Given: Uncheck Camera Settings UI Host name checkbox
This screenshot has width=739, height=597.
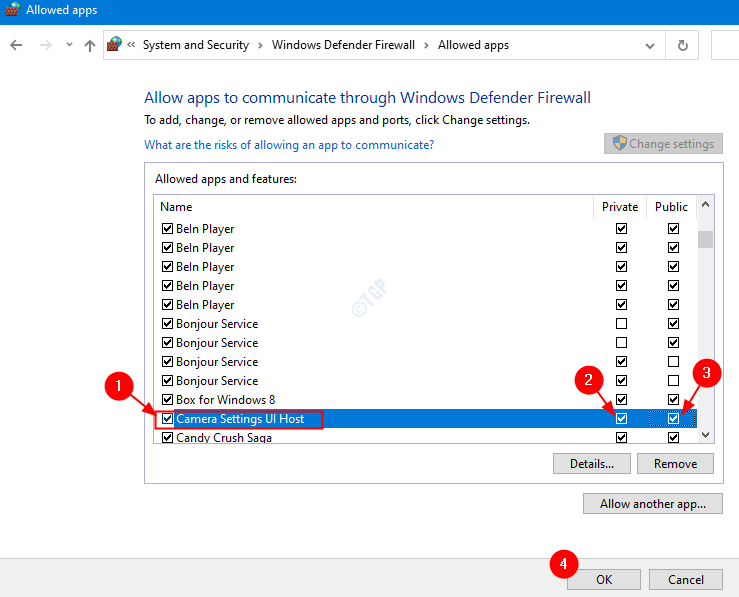Looking at the screenshot, I should pyautogui.click(x=167, y=418).
